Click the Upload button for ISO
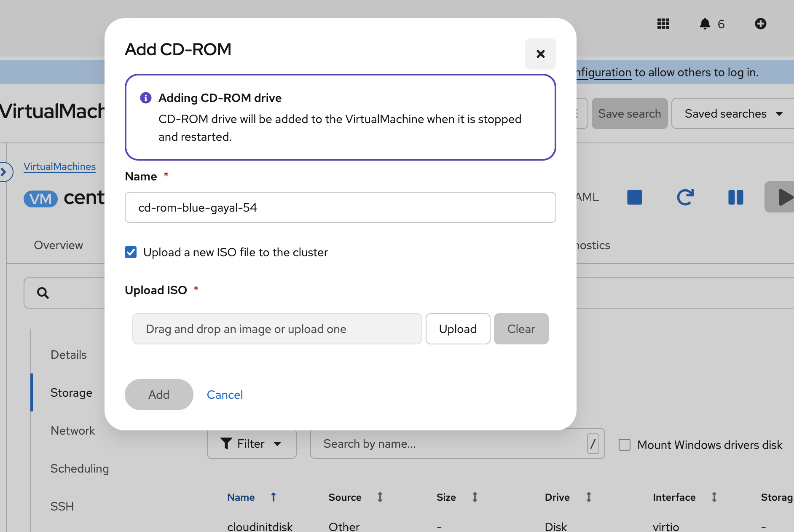This screenshot has height=532, width=794. 458,329
